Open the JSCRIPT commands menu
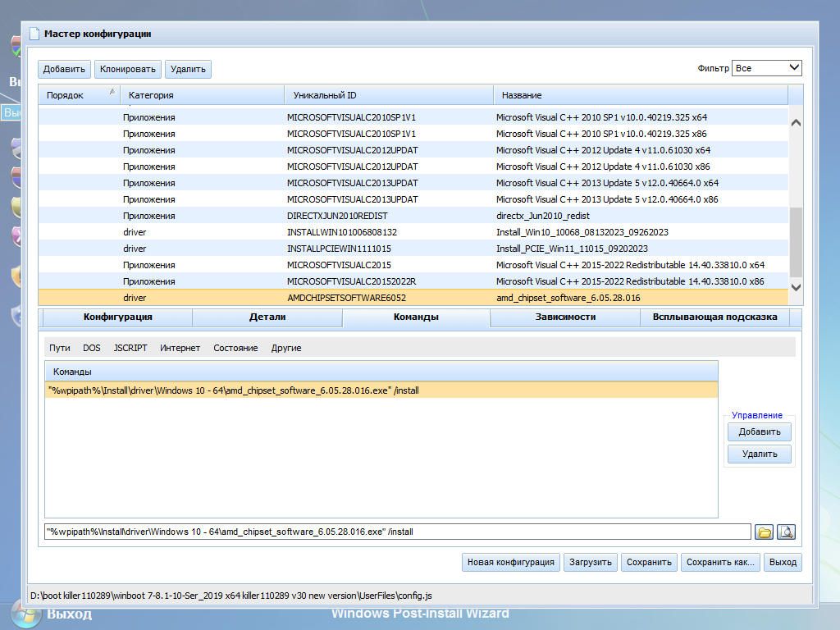This screenshot has width=840, height=630. pyautogui.click(x=130, y=348)
